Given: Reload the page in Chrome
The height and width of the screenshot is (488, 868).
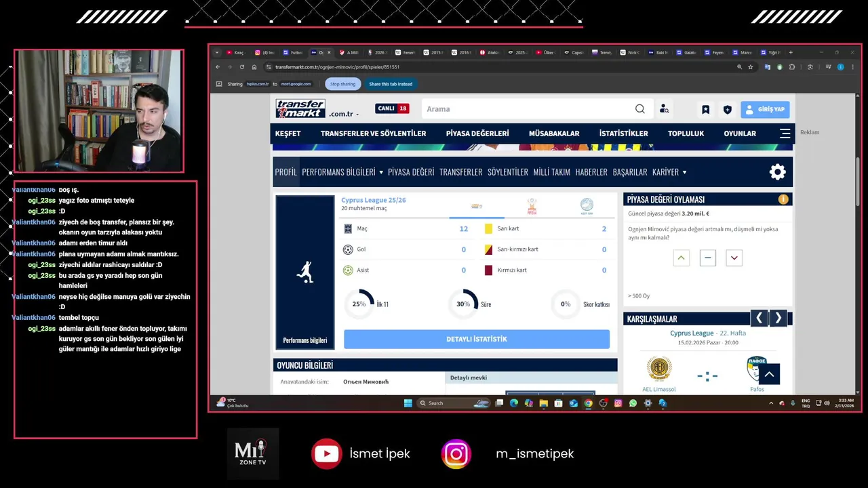Looking at the screenshot, I should 242,67.
